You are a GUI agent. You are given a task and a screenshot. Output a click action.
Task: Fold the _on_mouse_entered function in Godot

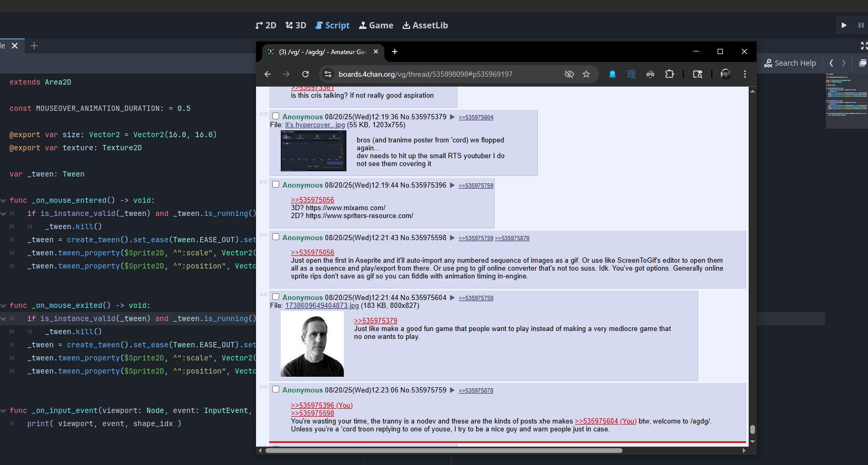[4, 201]
